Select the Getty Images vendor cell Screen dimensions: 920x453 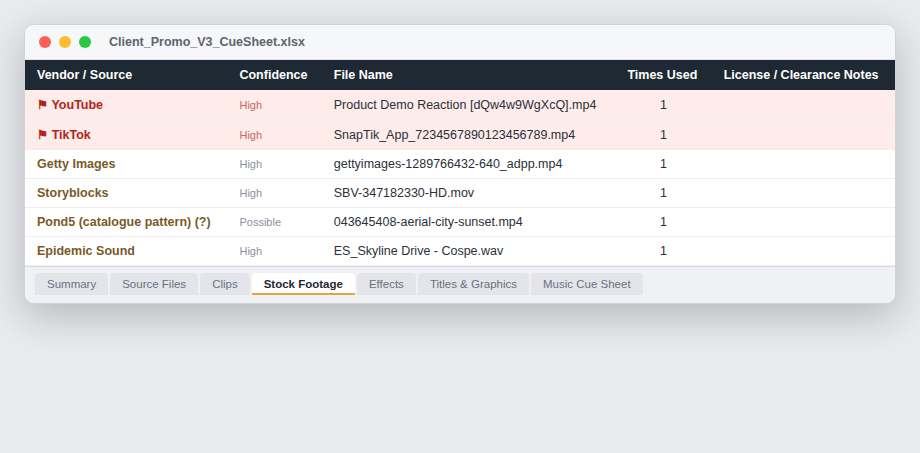[76, 164]
